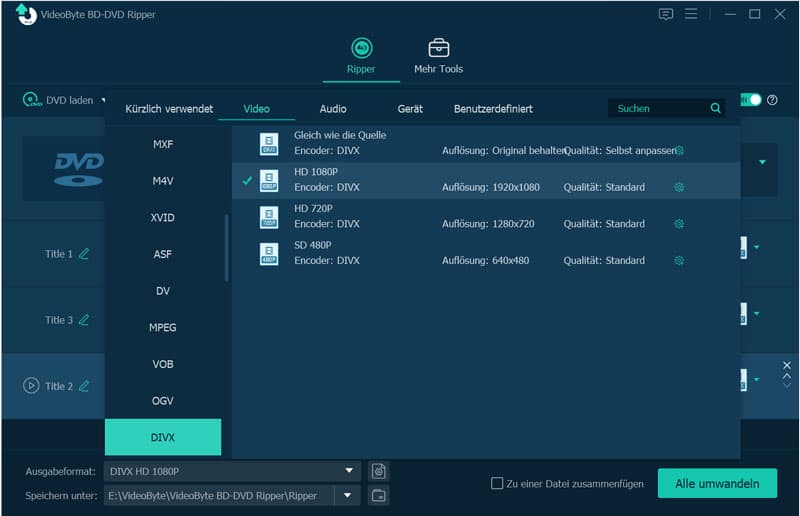Viewport: 800px width, 516px height.
Task: Select the highlighted DIVX format
Action: pyautogui.click(x=163, y=437)
